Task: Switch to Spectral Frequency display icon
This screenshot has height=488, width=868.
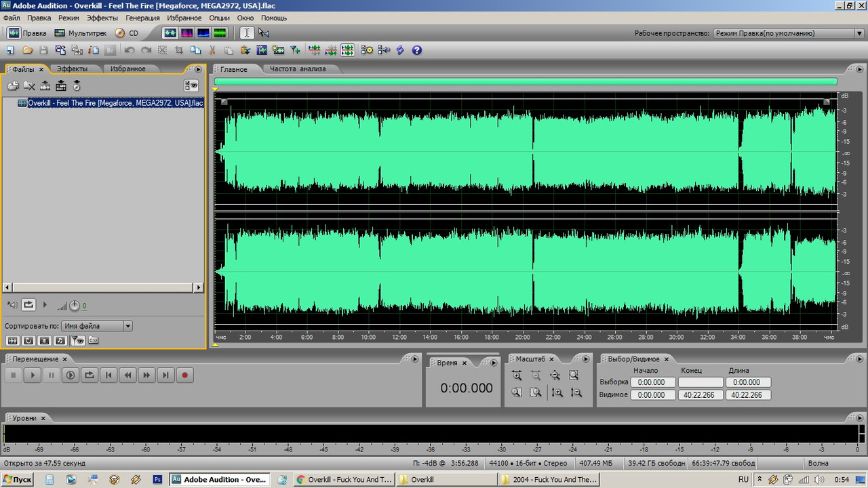Action: click(x=186, y=33)
